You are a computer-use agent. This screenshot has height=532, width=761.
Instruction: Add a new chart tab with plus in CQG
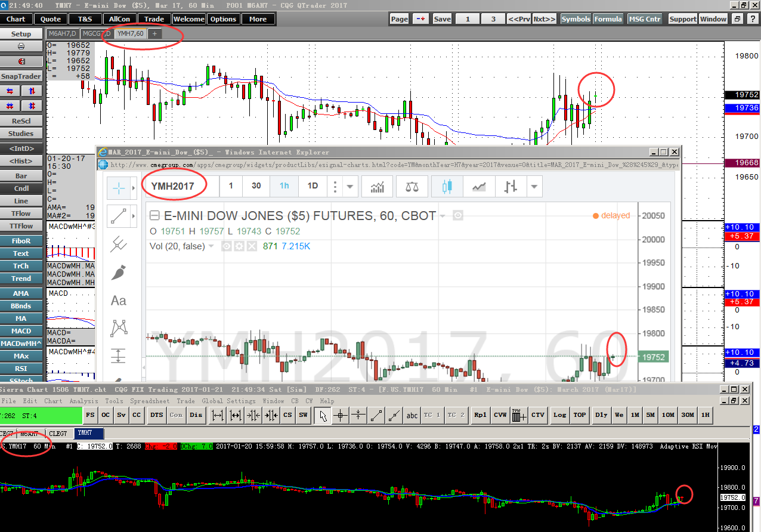click(x=154, y=33)
